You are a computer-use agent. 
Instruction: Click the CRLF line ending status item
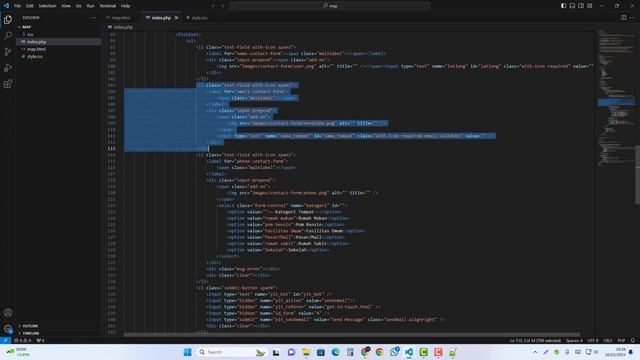pyautogui.click(x=608, y=340)
